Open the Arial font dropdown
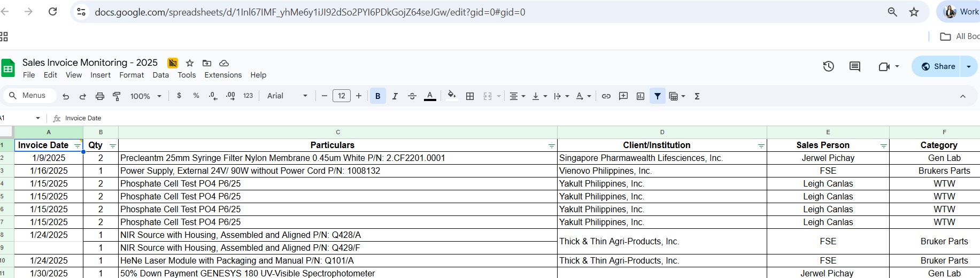The height and width of the screenshot is (278, 980). 287,96
